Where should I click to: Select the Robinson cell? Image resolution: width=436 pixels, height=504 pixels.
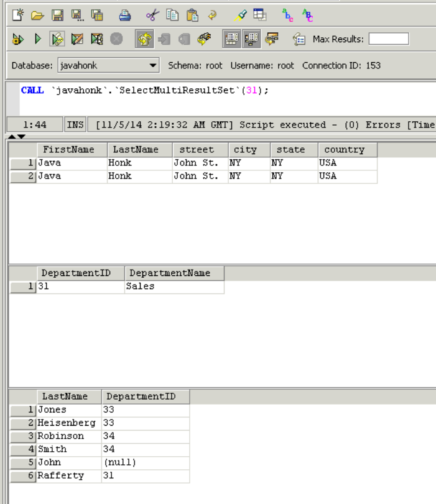tap(69, 436)
